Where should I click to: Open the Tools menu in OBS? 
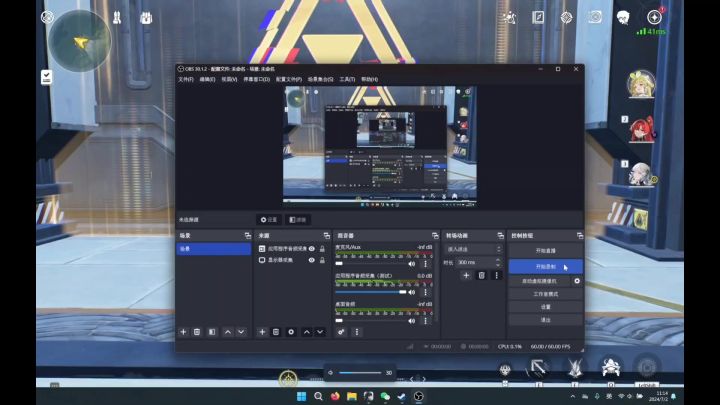347,79
